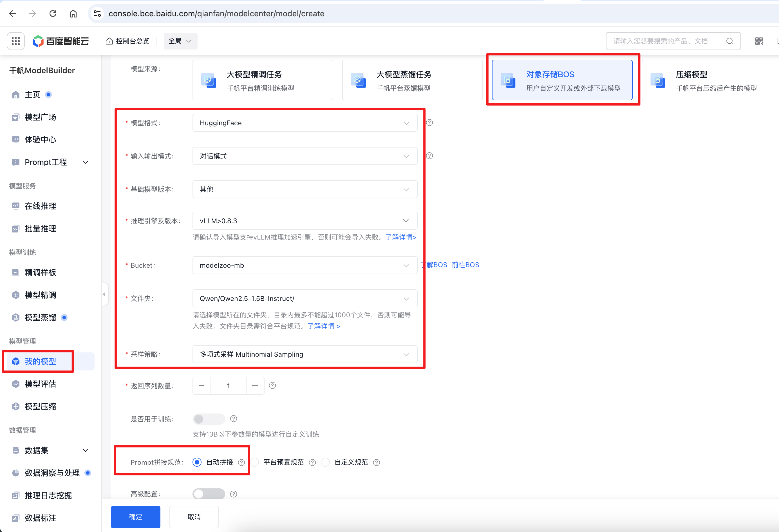Open the 输入输出模式 对话模式 dropdown

pyautogui.click(x=305, y=156)
